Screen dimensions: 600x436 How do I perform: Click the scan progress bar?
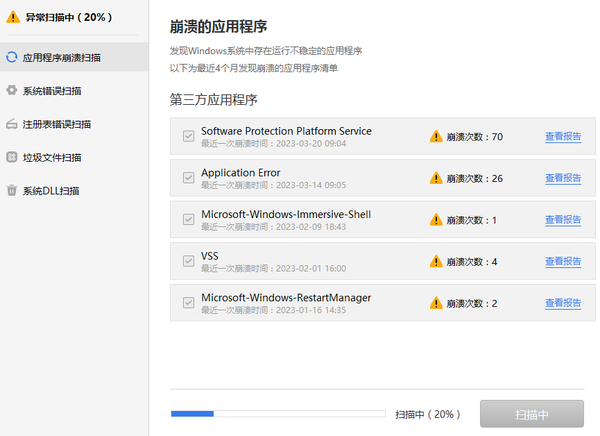278,412
